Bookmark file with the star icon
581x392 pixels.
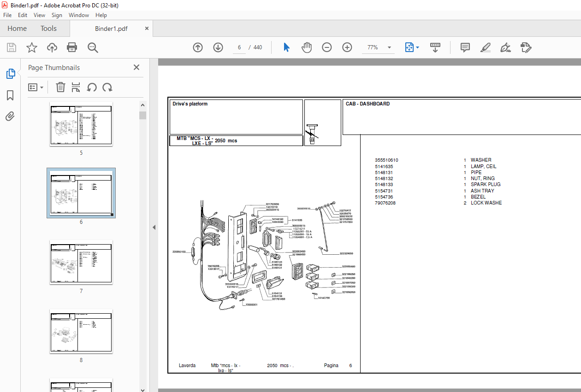click(x=31, y=47)
